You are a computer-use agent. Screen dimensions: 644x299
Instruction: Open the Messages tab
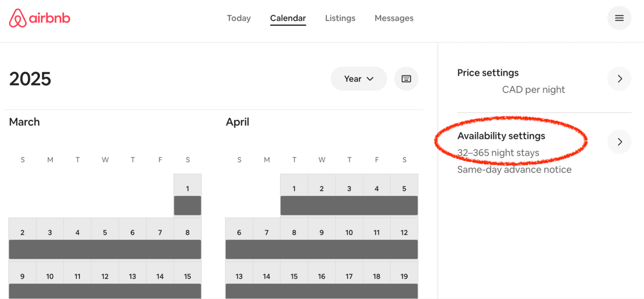click(394, 18)
